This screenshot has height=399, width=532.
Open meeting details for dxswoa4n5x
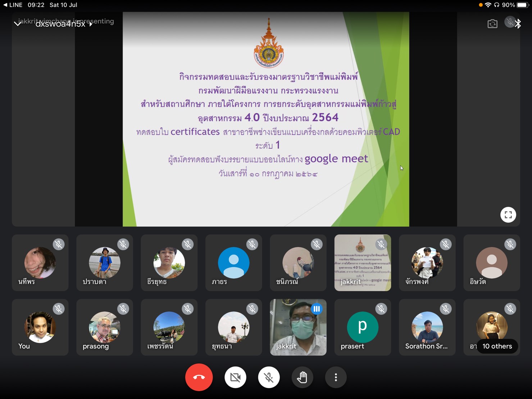[64, 24]
